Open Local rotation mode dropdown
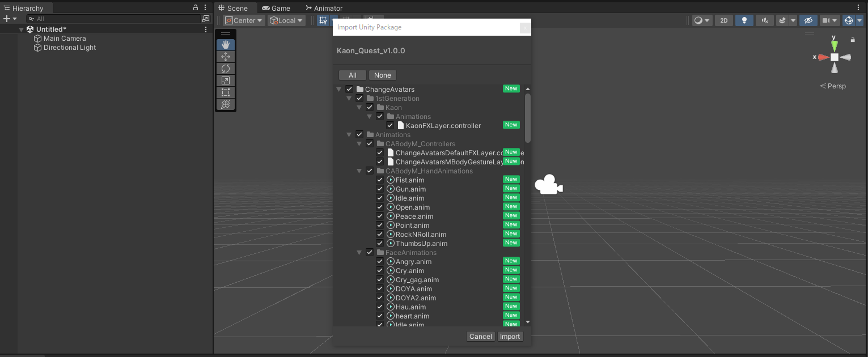Image resolution: width=868 pixels, height=357 pixels. click(287, 20)
